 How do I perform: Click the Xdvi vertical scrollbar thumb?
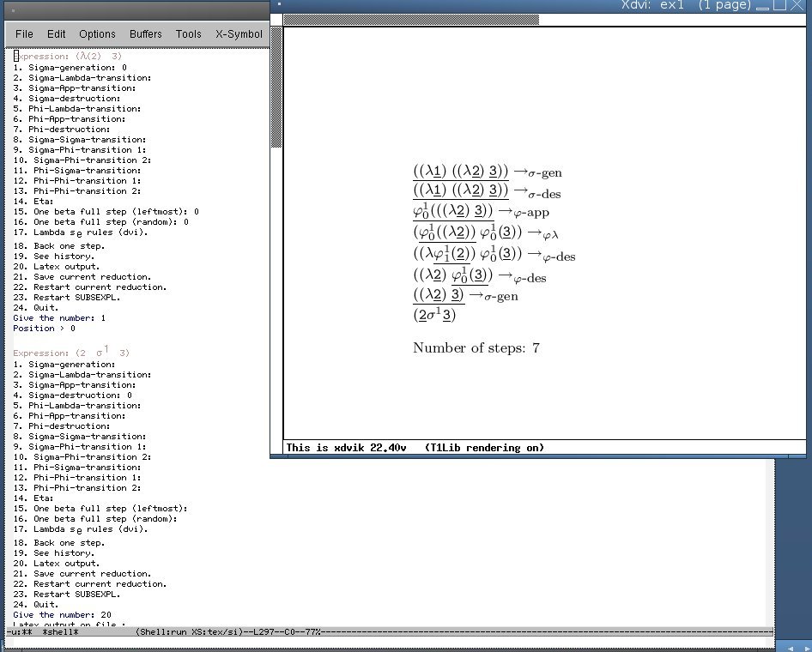(276, 86)
